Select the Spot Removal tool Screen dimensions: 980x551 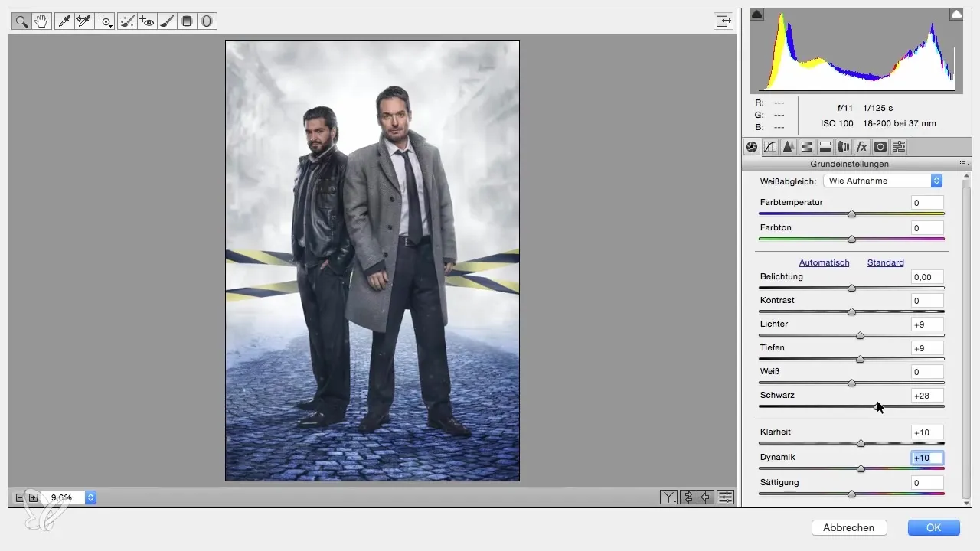click(x=127, y=21)
